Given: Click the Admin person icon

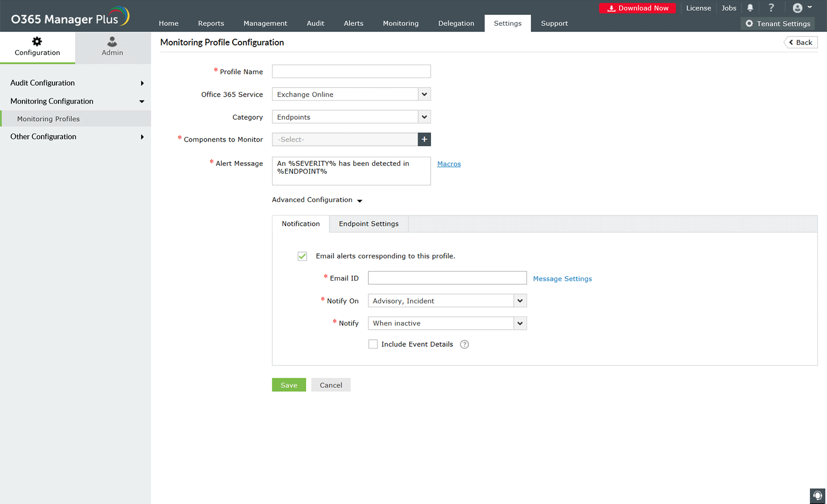Looking at the screenshot, I should (x=112, y=41).
